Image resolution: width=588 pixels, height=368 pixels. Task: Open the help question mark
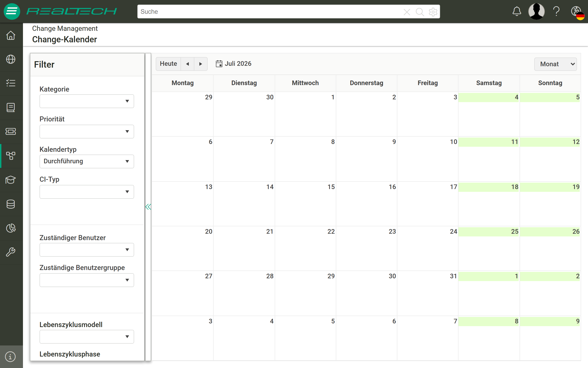click(556, 11)
